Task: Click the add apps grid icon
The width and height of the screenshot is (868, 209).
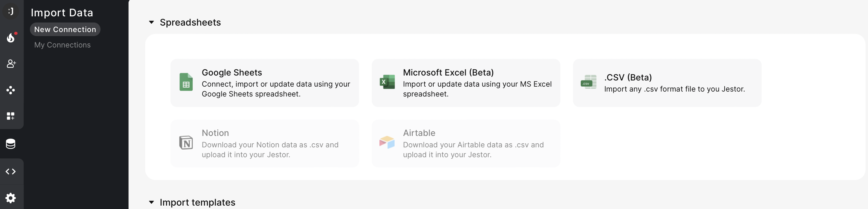Action: coord(11,116)
